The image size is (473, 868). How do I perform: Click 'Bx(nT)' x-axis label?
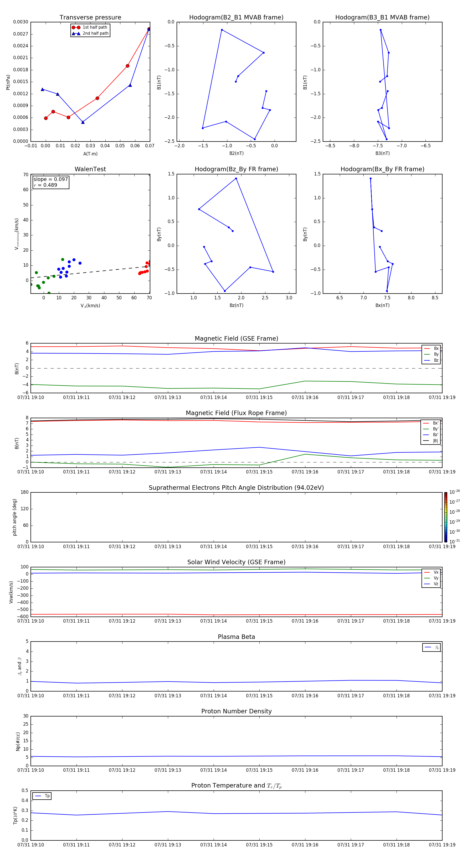(x=382, y=305)
